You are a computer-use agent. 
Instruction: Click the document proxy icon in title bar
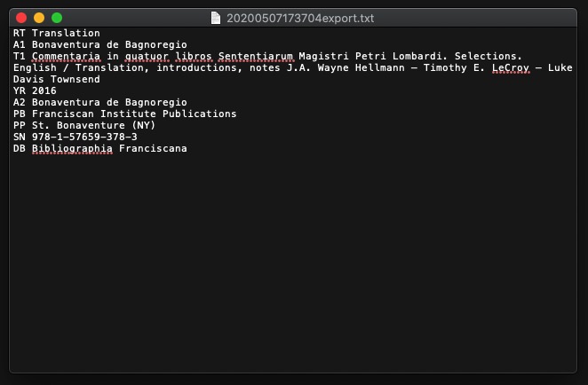[x=216, y=18]
